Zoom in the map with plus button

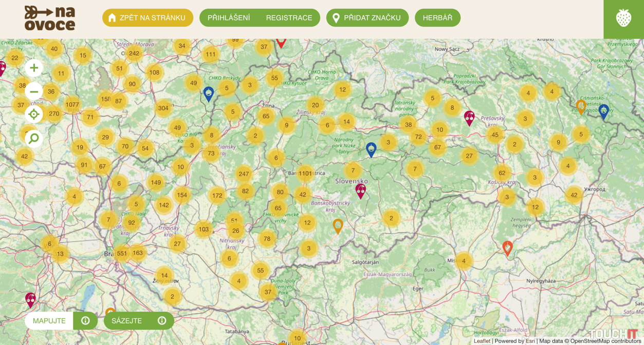tap(34, 68)
